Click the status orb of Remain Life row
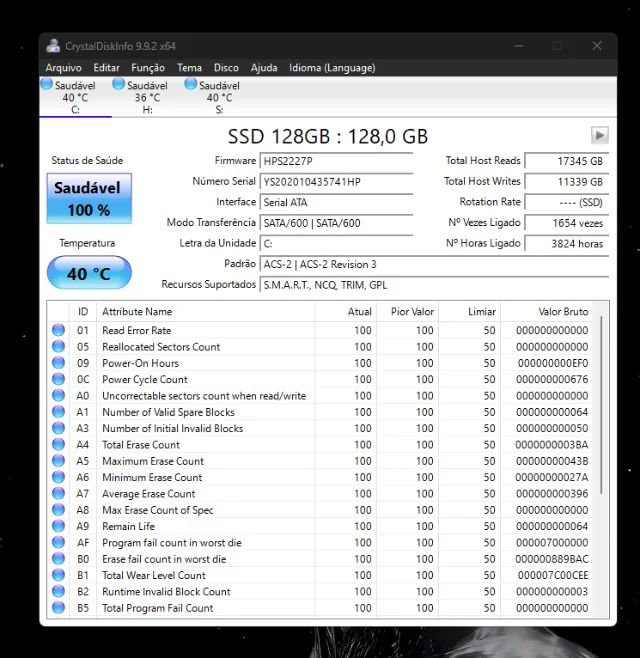The width and height of the screenshot is (640, 658). [58, 526]
